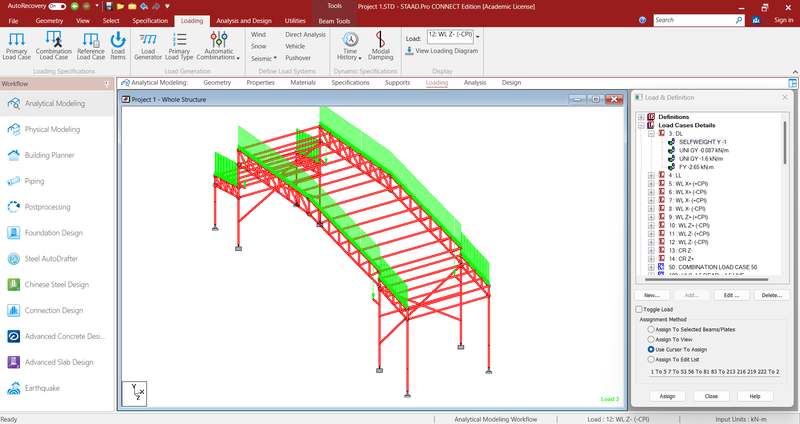800x424 pixels.
Task: Open the Combination Load Case tool
Action: click(x=54, y=45)
